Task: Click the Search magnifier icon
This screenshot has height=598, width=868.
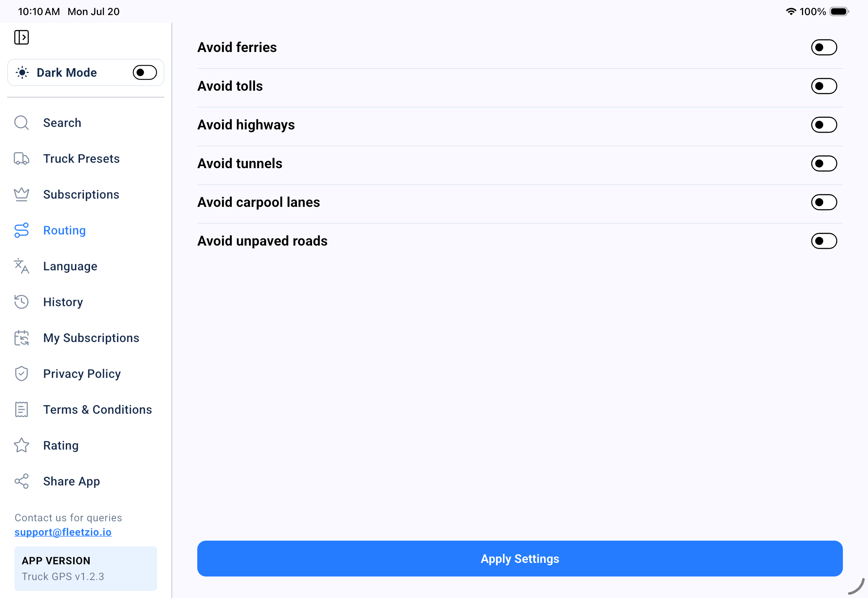Action: (22, 123)
